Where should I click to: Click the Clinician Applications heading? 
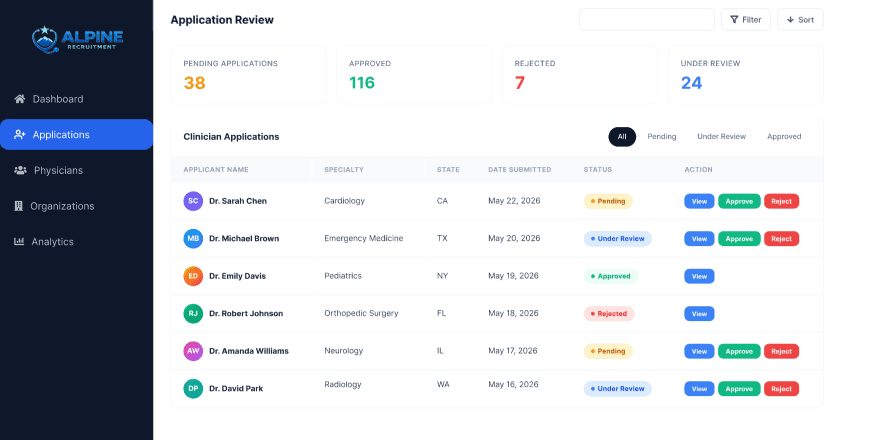click(231, 137)
